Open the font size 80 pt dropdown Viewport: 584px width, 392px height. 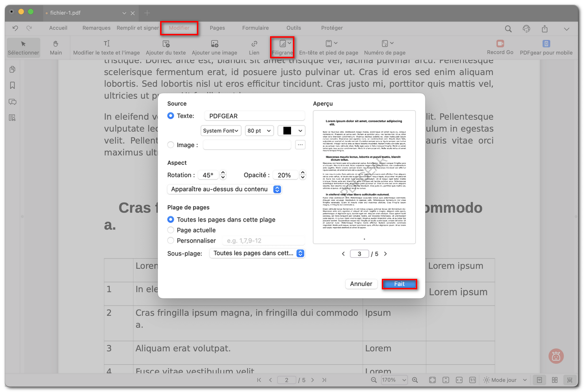pyautogui.click(x=259, y=130)
